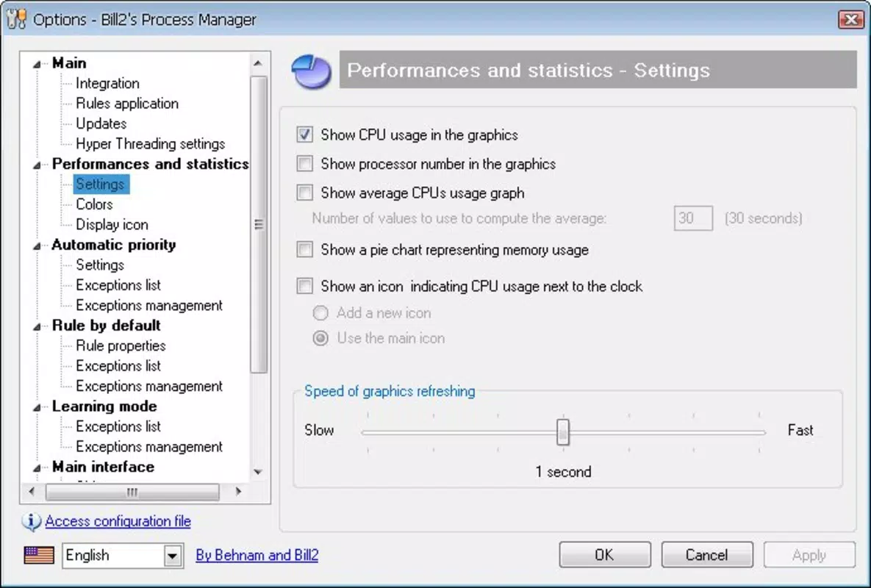Image resolution: width=871 pixels, height=588 pixels.
Task: Collapse the Automatic priority tree node
Action: pyautogui.click(x=37, y=245)
